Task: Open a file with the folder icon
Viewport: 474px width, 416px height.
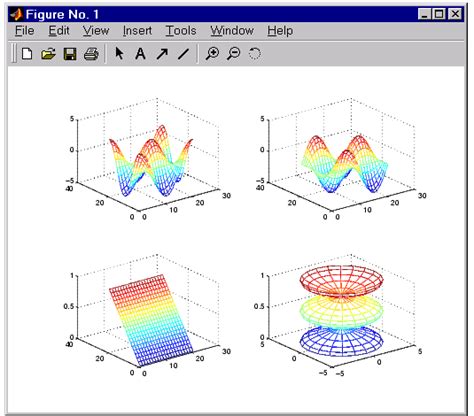Action: pos(48,53)
